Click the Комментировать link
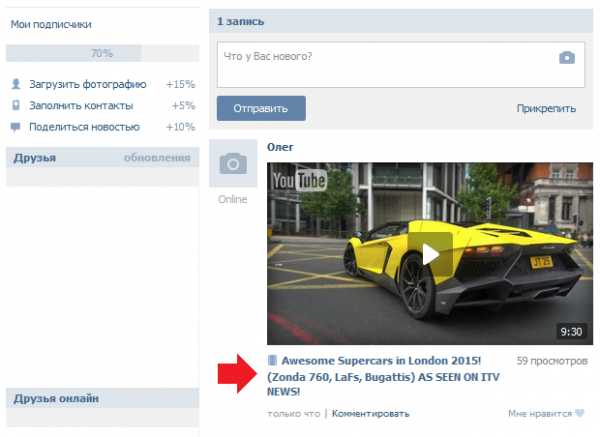The width and height of the screenshot is (600, 437). click(x=370, y=414)
